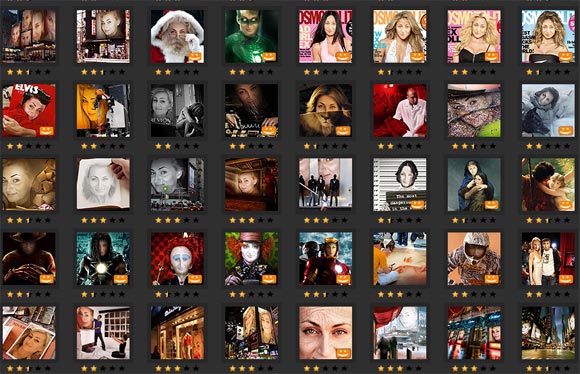Click smiley badge on dark-haired Iron Man thumbnail
The image size is (580, 374).
[121, 279]
